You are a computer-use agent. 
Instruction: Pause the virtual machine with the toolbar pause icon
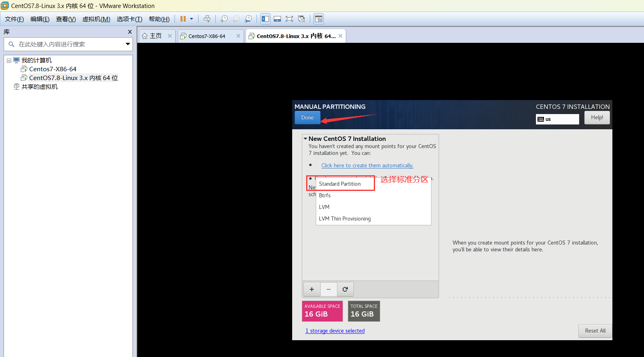click(x=183, y=19)
